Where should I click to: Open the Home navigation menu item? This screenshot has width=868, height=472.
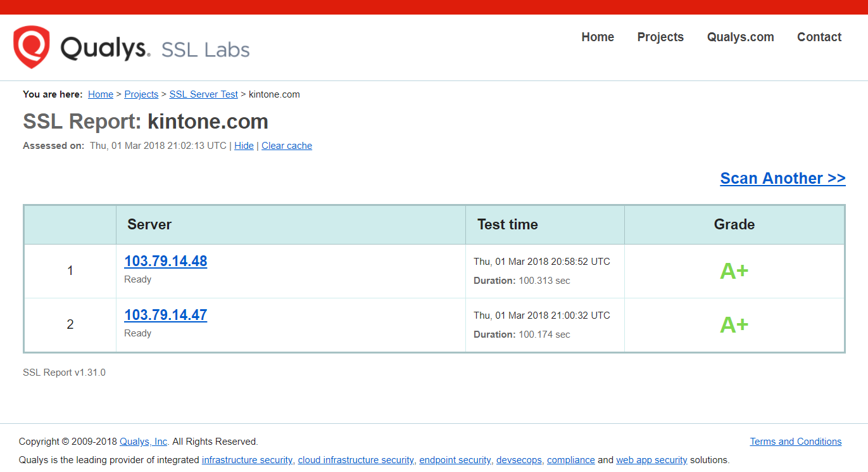[x=598, y=37]
